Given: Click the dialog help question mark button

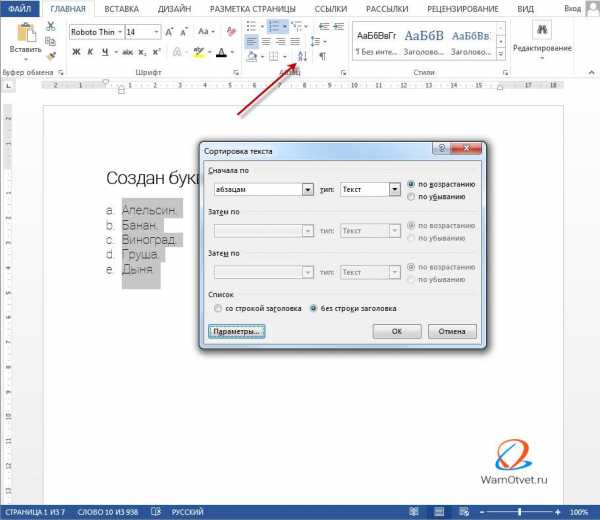Looking at the screenshot, I should tap(442, 148).
